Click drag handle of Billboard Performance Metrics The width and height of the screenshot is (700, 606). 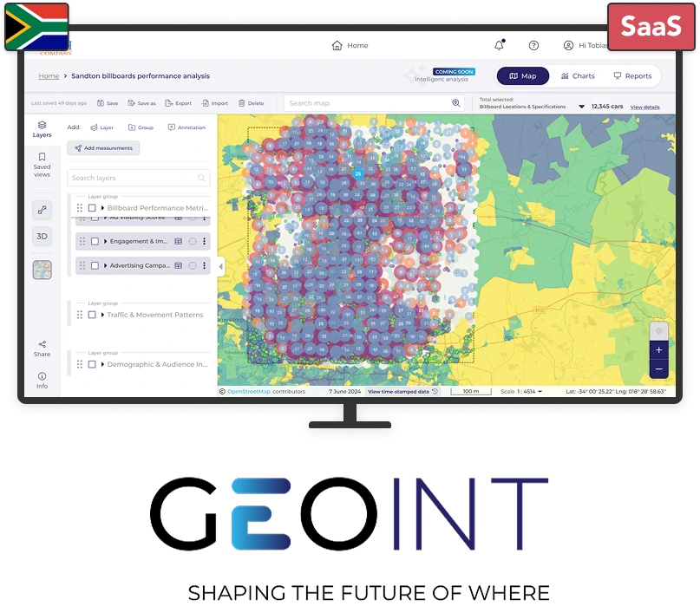[80, 208]
